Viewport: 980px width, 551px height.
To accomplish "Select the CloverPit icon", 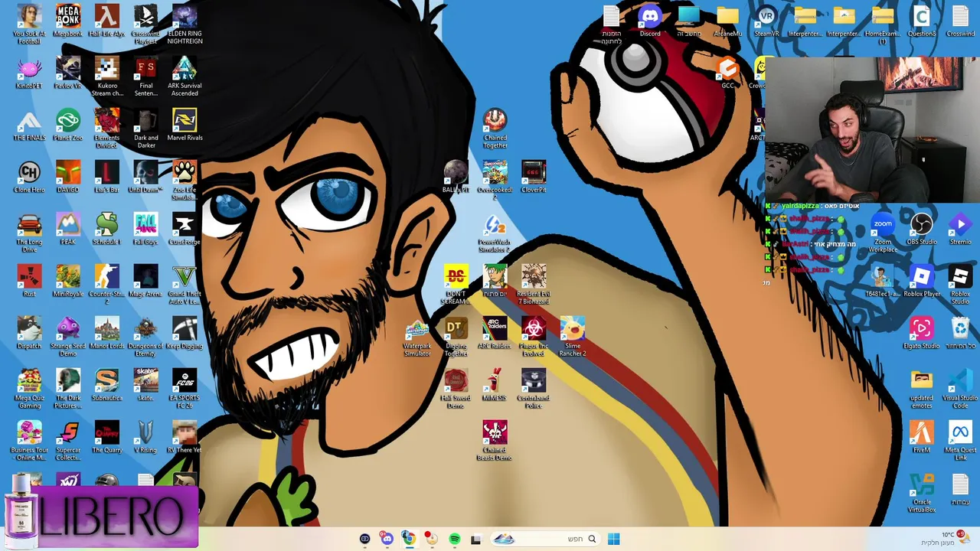I will (534, 177).
